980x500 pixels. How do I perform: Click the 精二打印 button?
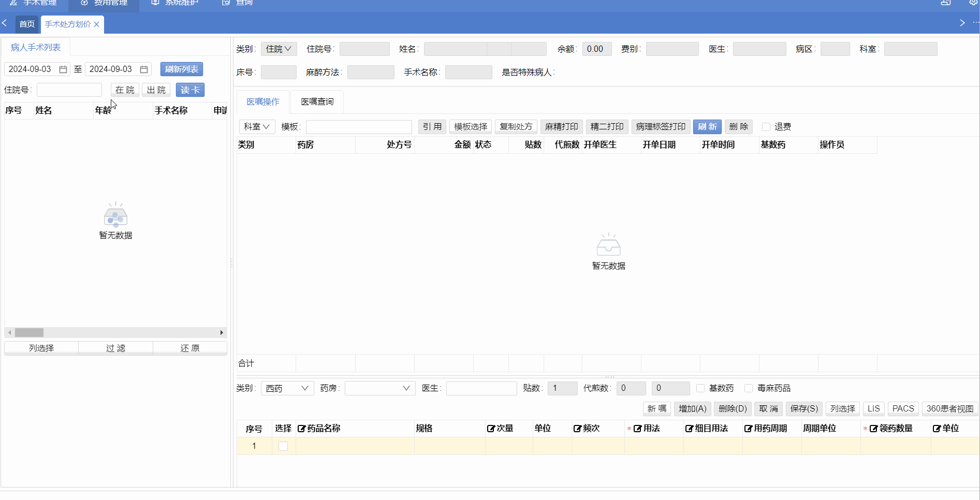(607, 127)
